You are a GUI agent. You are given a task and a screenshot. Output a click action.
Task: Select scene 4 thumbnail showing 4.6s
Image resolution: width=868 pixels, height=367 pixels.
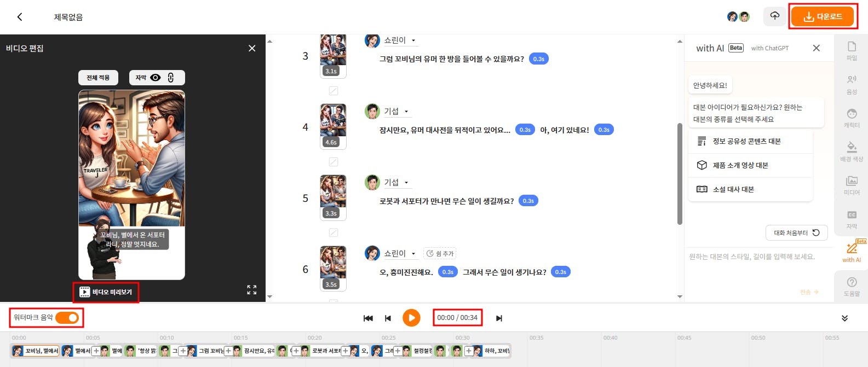[x=333, y=126]
